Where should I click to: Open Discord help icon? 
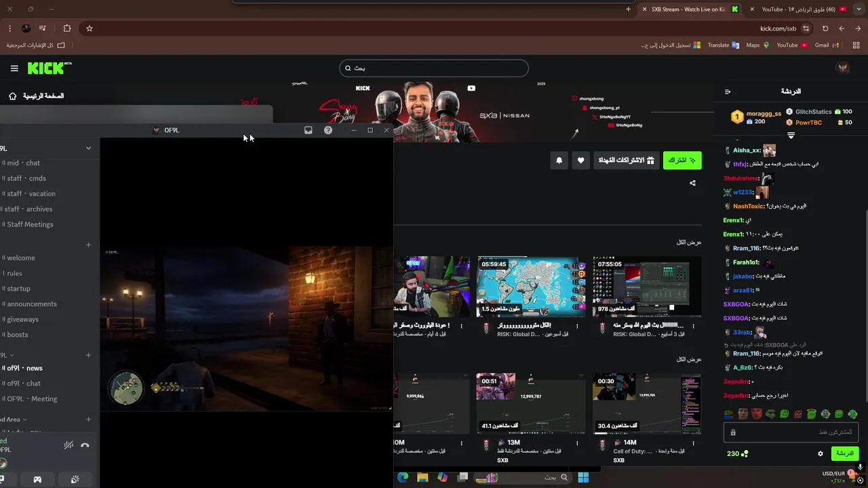pos(328,130)
